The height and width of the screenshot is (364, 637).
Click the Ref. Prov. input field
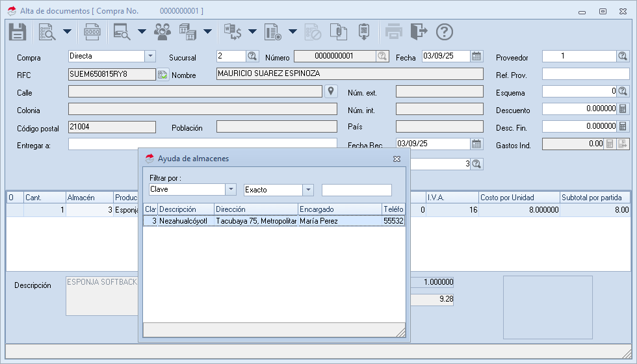tap(586, 74)
